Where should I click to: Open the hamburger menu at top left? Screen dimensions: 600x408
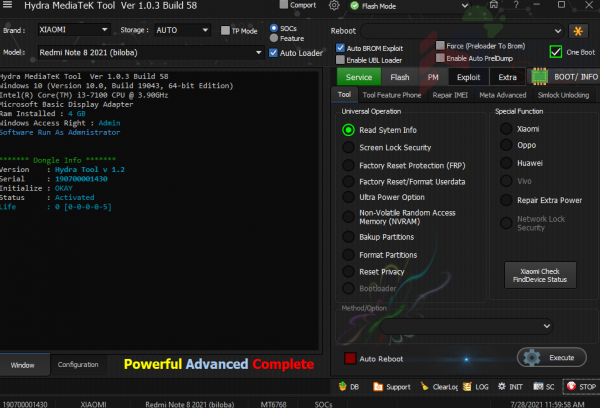click(7, 5)
